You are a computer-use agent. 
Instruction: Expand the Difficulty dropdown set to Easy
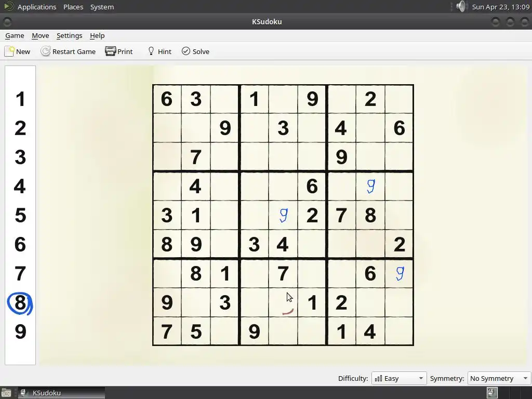pos(398,378)
